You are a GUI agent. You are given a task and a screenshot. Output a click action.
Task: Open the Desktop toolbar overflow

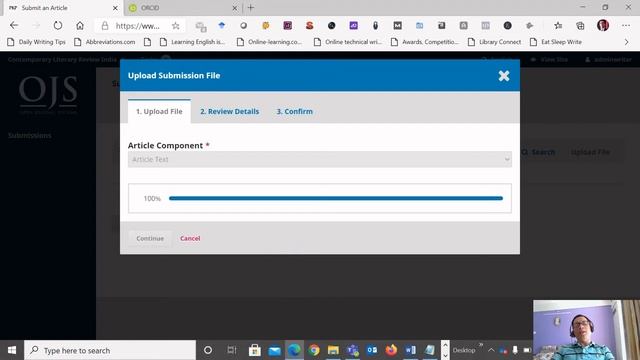click(481, 345)
